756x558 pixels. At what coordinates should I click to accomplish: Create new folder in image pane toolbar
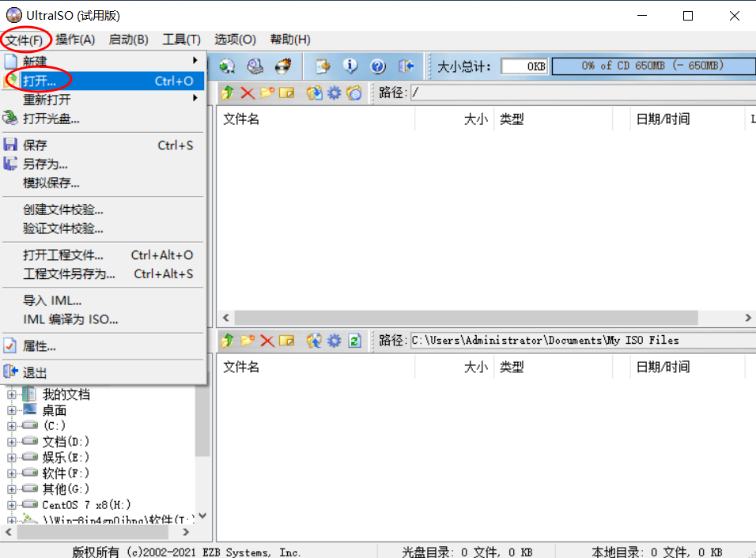[267, 92]
